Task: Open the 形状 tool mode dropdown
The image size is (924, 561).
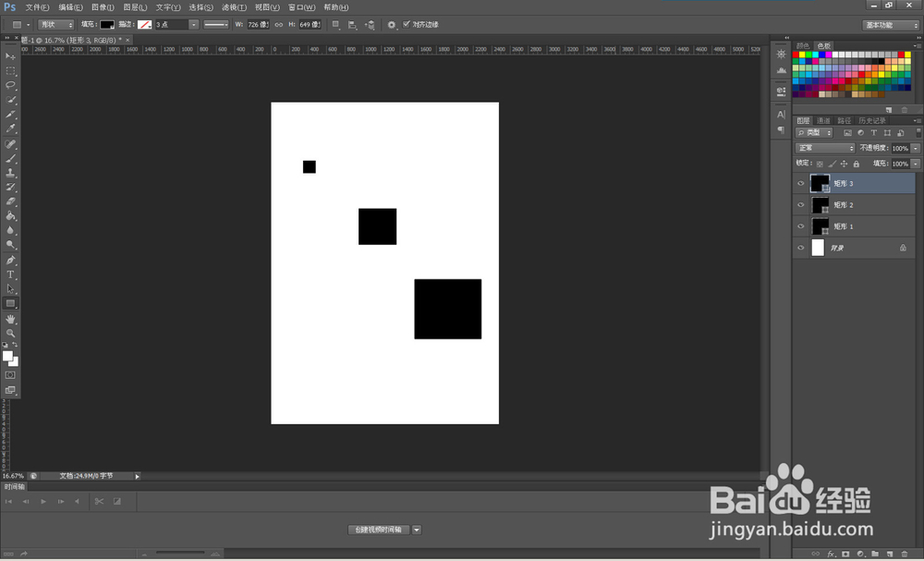Action: 55,24
